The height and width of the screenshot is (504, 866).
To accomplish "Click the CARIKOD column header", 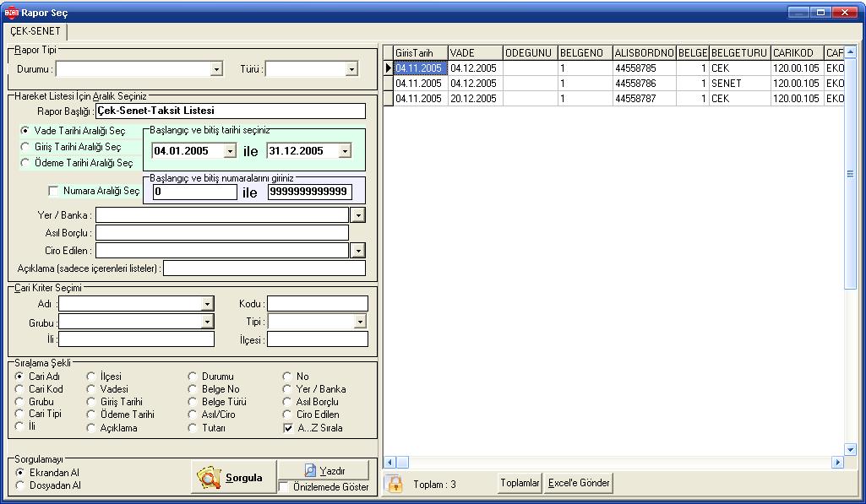I will click(x=797, y=53).
